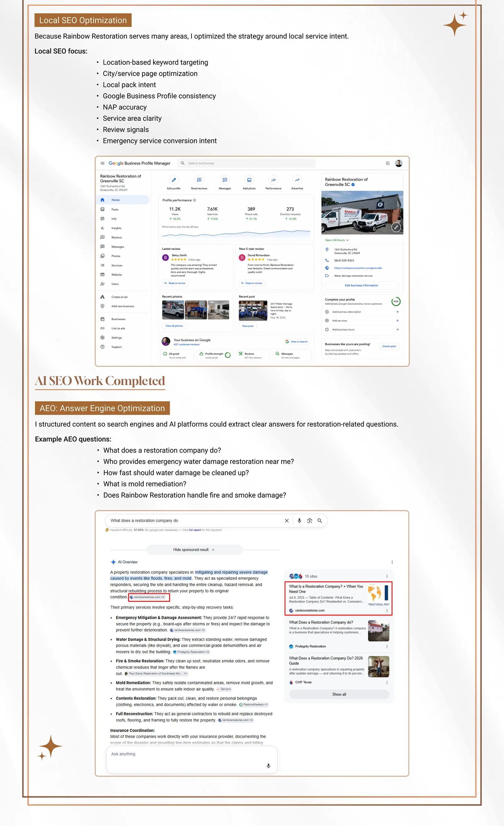
Task: Click the performance line chart
Action: [236, 234]
